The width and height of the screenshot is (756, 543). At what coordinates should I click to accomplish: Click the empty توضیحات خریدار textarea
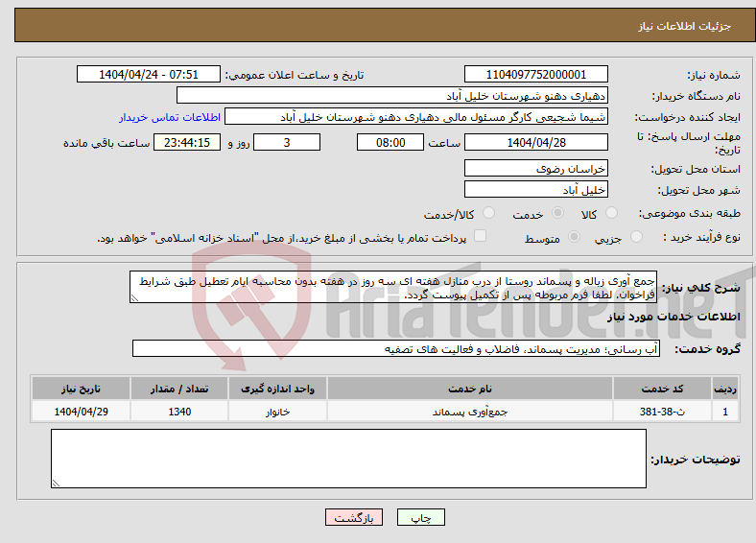click(x=348, y=459)
